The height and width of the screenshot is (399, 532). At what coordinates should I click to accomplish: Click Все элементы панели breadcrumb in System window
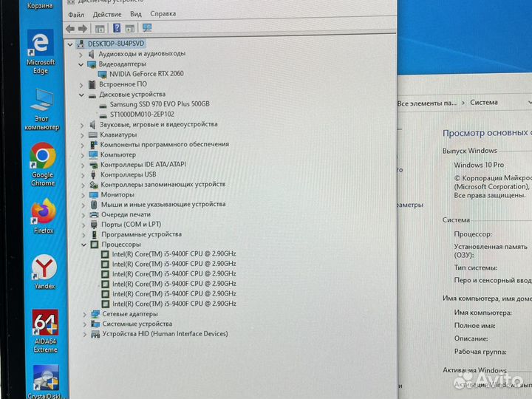[x=427, y=103]
